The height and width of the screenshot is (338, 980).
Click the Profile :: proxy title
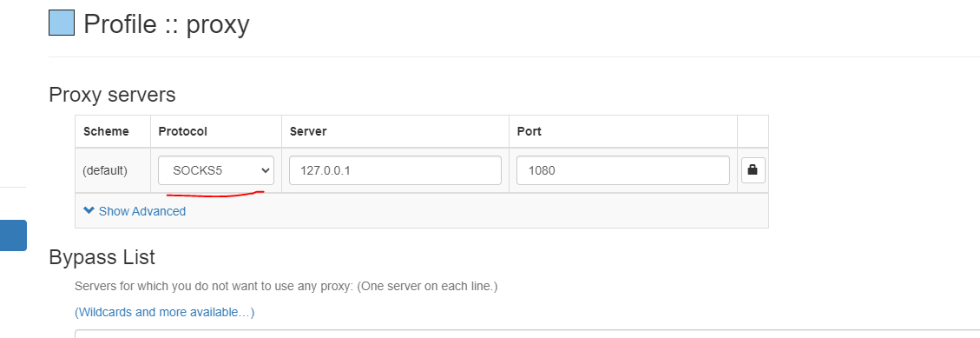(x=167, y=24)
